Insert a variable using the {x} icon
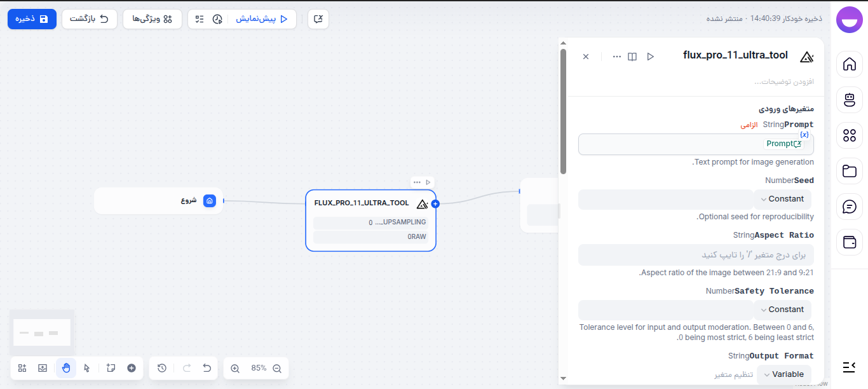This screenshot has height=389, width=868. (804, 134)
